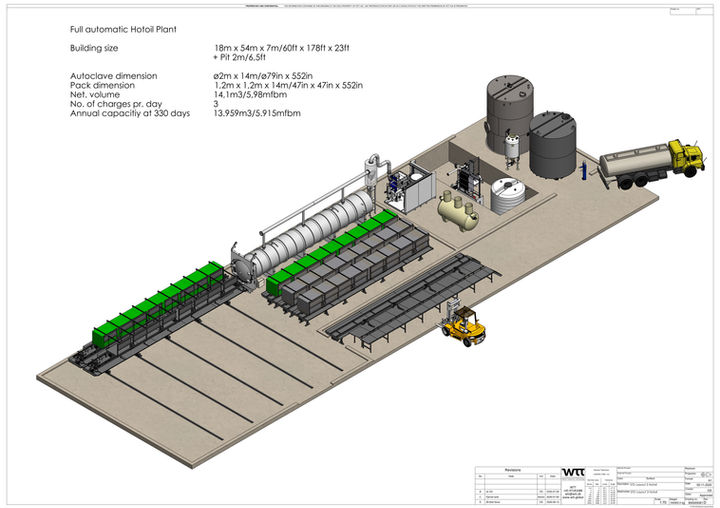Select 'Annual capacitiy at 330 days' label

coord(129,113)
